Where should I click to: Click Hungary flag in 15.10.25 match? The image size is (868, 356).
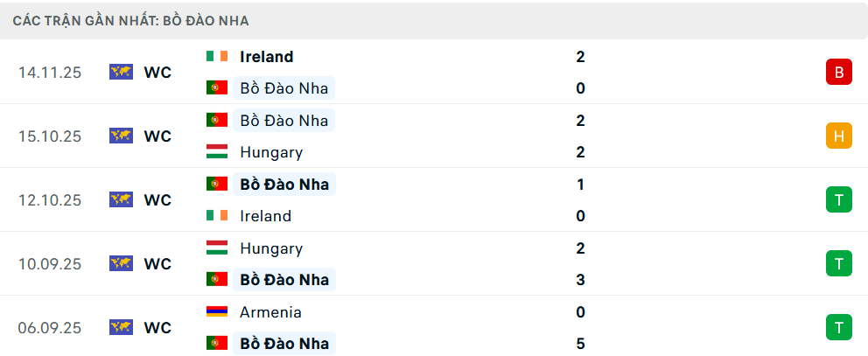point(217,152)
